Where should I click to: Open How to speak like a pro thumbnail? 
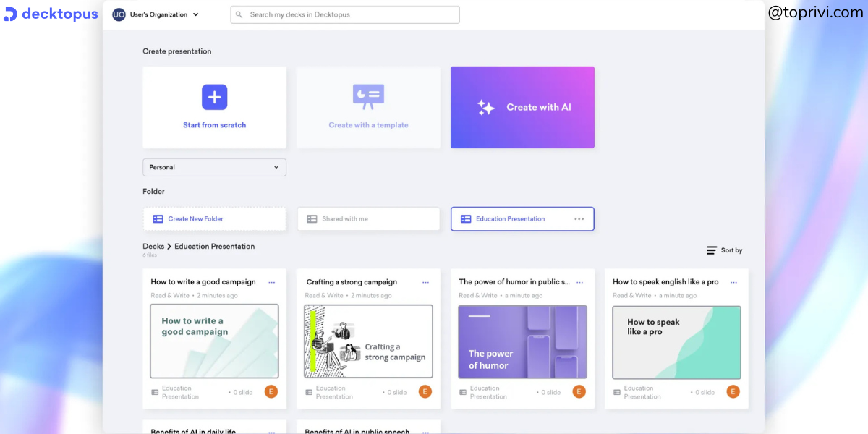pyautogui.click(x=676, y=341)
